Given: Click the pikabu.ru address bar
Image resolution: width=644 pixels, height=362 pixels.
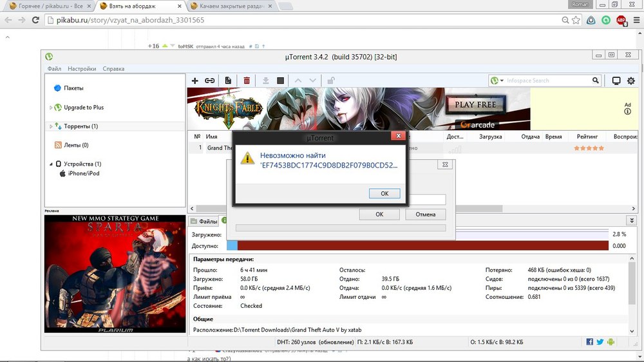Looking at the screenshot, I should (x=304, y=20).
